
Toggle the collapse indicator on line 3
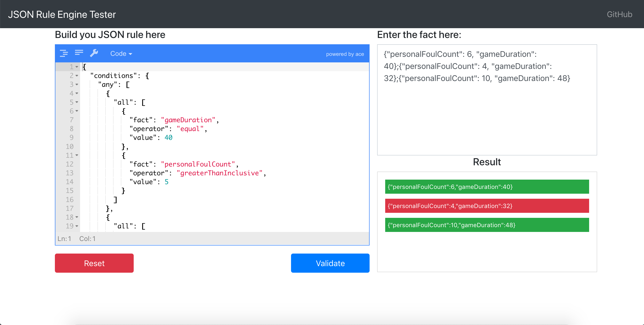tap(76, 84)
